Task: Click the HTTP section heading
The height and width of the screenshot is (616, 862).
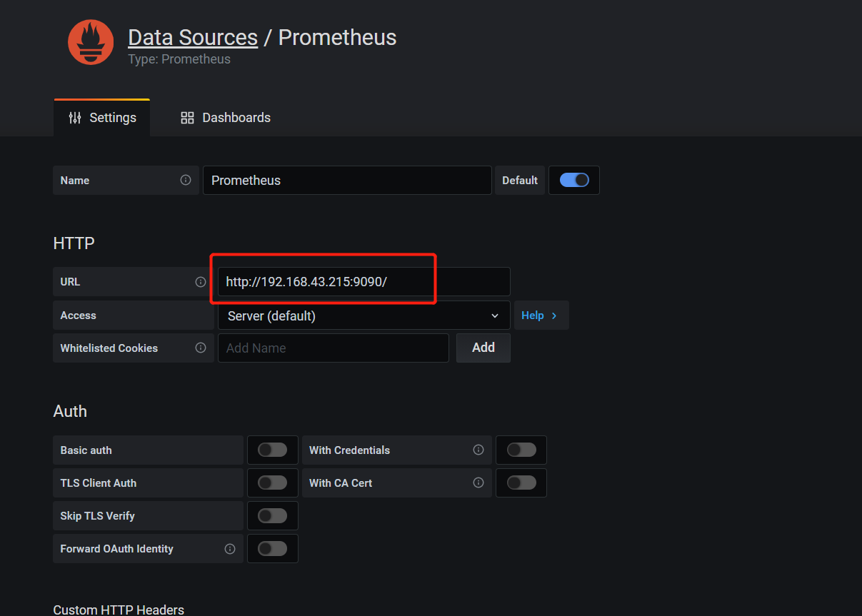Action: coord(74,243)
